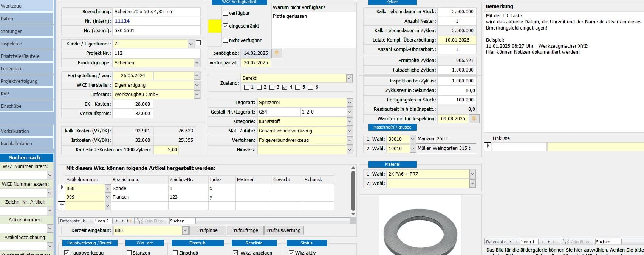Open Prüfauswertung via its button
Image resolution: width=644 pixels, height=255 pixels.
(x=283, y=230)
